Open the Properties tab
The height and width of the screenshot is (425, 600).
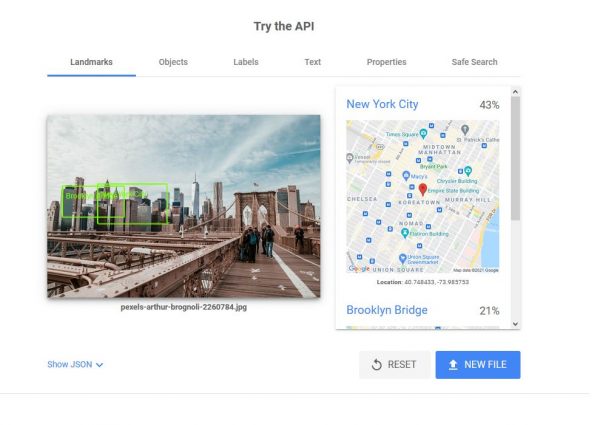(x=386, y=62)
